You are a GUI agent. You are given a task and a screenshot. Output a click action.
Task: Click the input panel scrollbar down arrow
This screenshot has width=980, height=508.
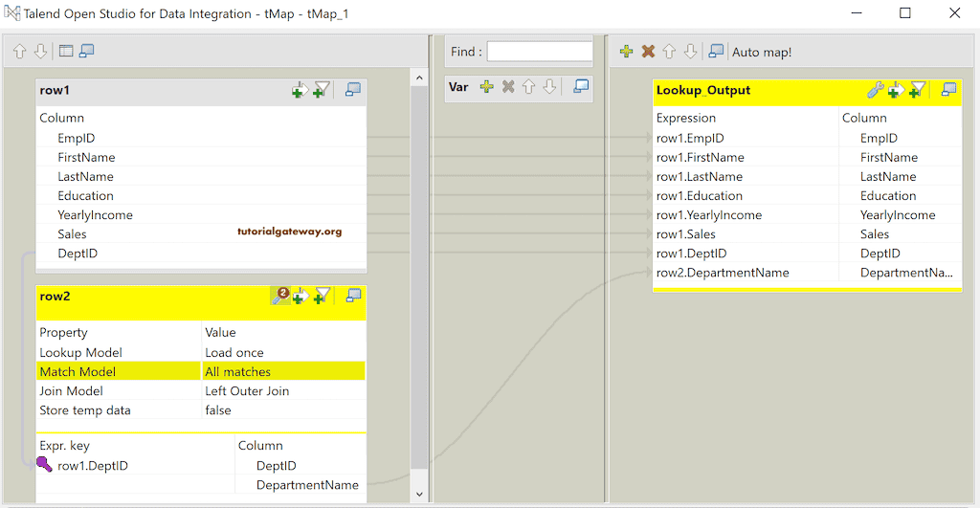(x=419, y=495)
